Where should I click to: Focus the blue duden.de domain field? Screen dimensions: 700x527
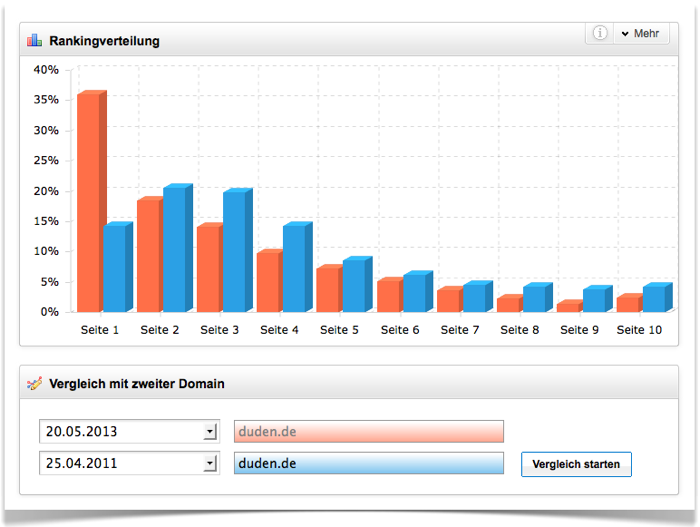coord(368,464)
